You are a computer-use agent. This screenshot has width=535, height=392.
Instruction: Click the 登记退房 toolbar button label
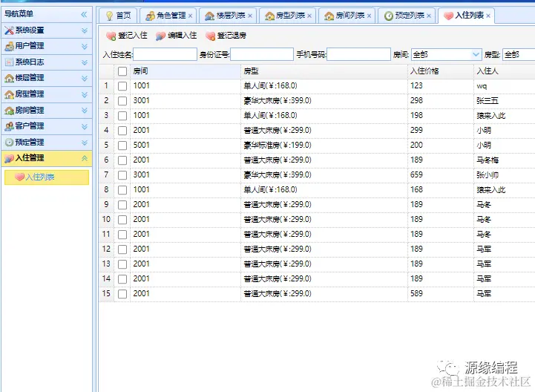(232, 36)
